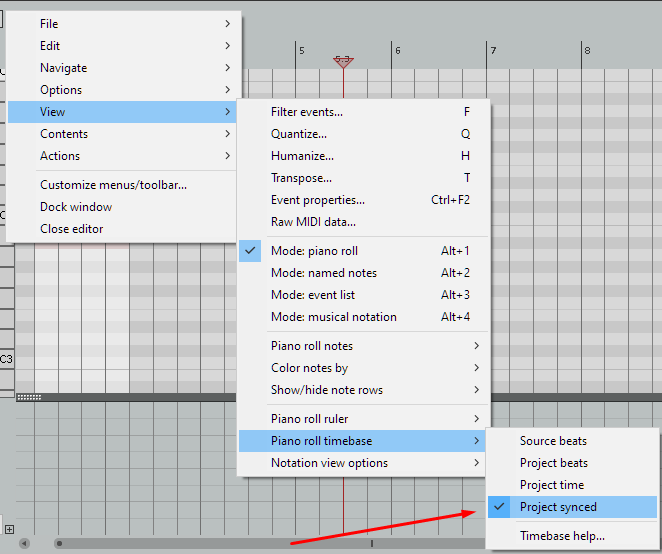Viewport: 662px width, 554px height.
Task: Open Timebase help...
Action: click(x=562, y=536)
